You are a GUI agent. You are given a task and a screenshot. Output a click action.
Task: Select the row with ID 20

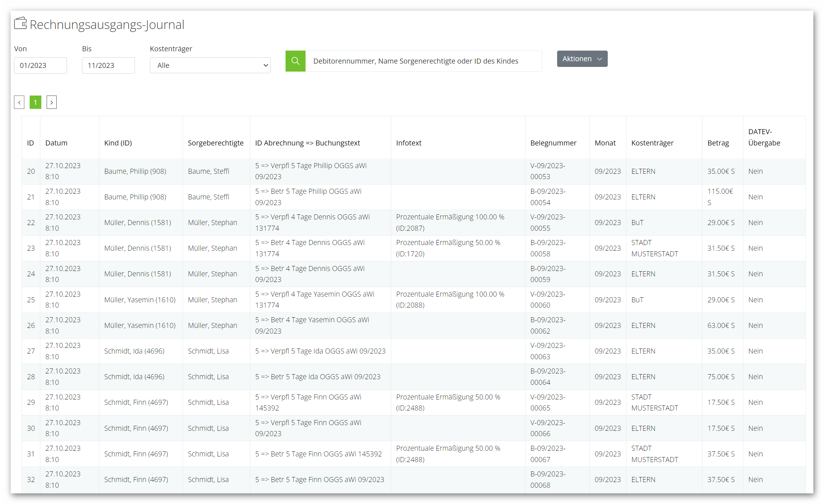click(31, 171)
